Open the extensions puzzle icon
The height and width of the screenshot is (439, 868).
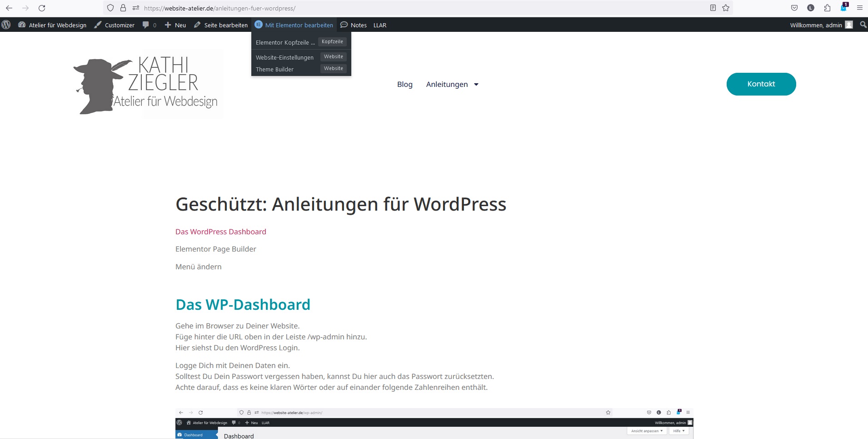tap(827, 8)
